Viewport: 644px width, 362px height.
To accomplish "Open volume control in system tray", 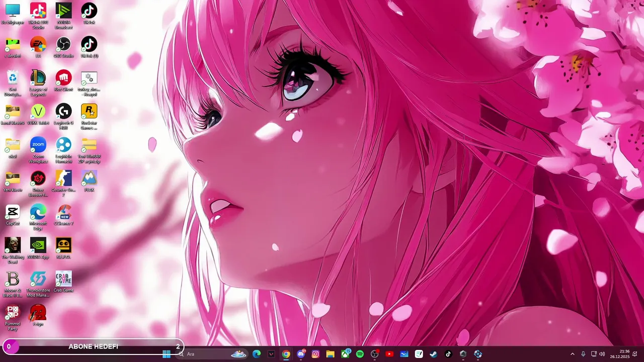I will pos(602,354).
